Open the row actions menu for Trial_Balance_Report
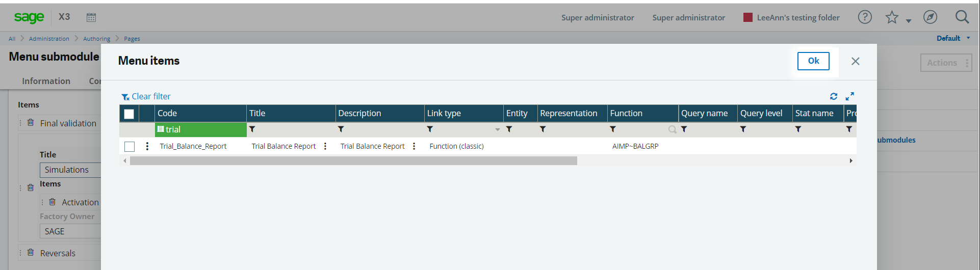This screenshot has width=980, height=270. (147, 146)
